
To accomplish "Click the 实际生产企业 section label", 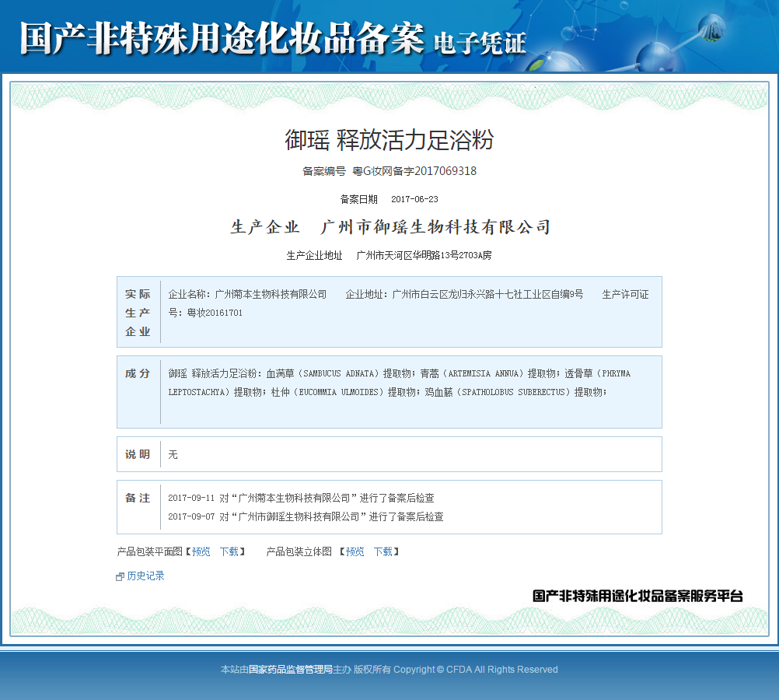I will coord(138,311).
